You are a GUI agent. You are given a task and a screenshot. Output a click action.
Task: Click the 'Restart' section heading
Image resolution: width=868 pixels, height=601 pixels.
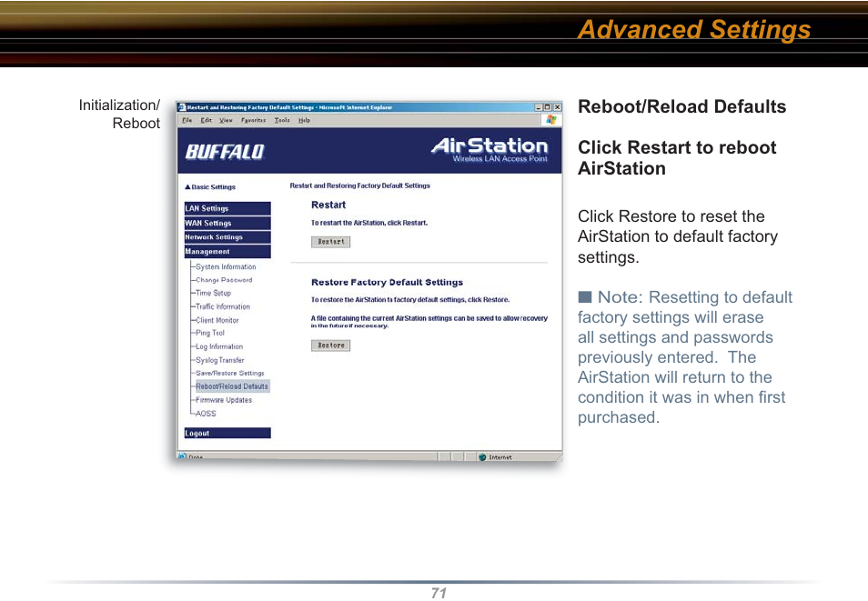coord(328,205)
